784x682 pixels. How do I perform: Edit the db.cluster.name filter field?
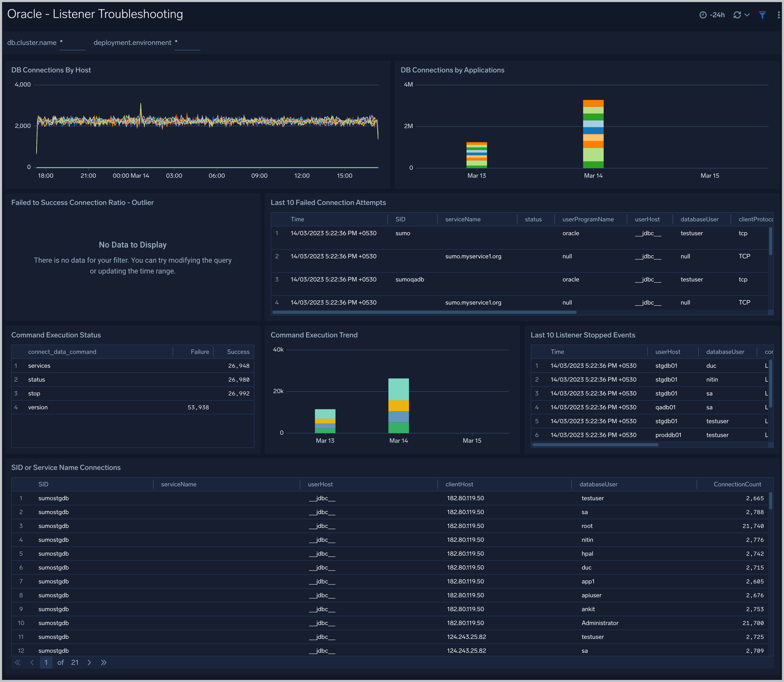click(x=72, y=43)
